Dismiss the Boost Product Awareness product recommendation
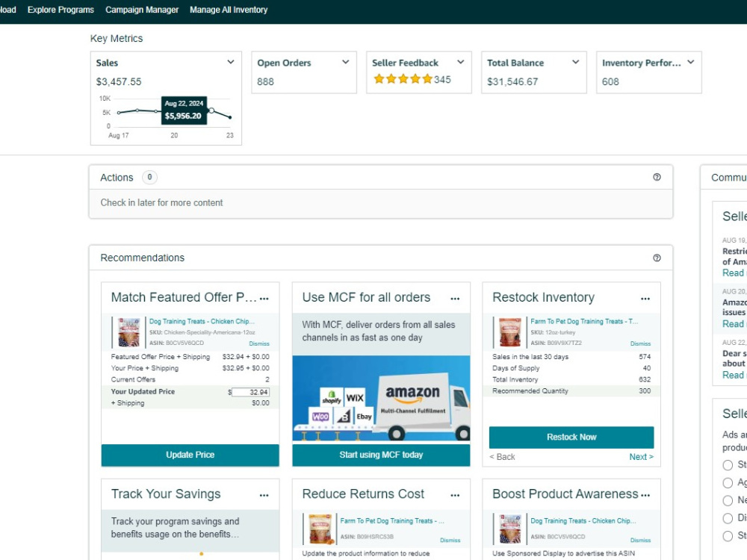This screenshot has height=560, width=747. pyautogui.click(x=640, y=540)
